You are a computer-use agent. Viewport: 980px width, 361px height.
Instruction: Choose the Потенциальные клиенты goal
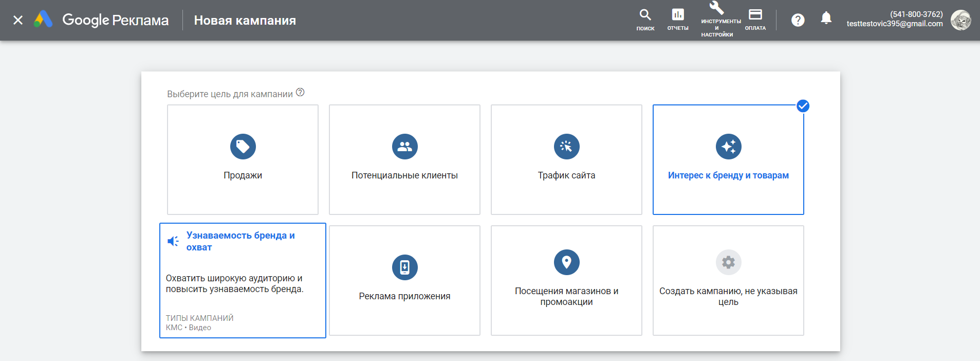[404, 159]
